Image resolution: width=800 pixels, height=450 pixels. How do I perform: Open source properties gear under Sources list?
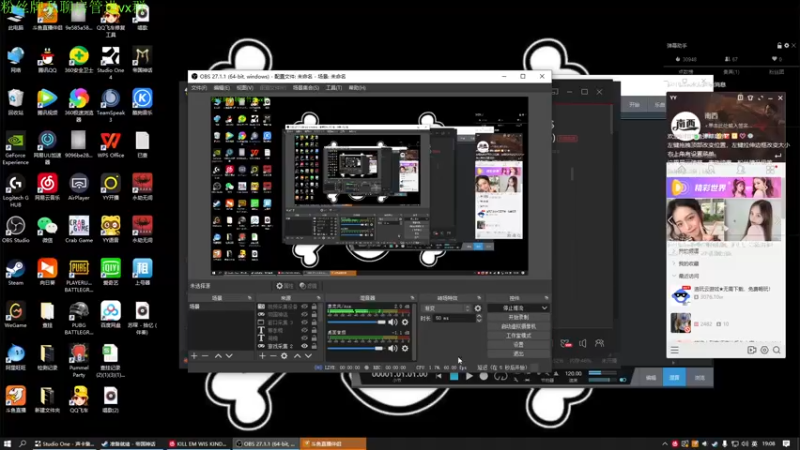[284, 356]
